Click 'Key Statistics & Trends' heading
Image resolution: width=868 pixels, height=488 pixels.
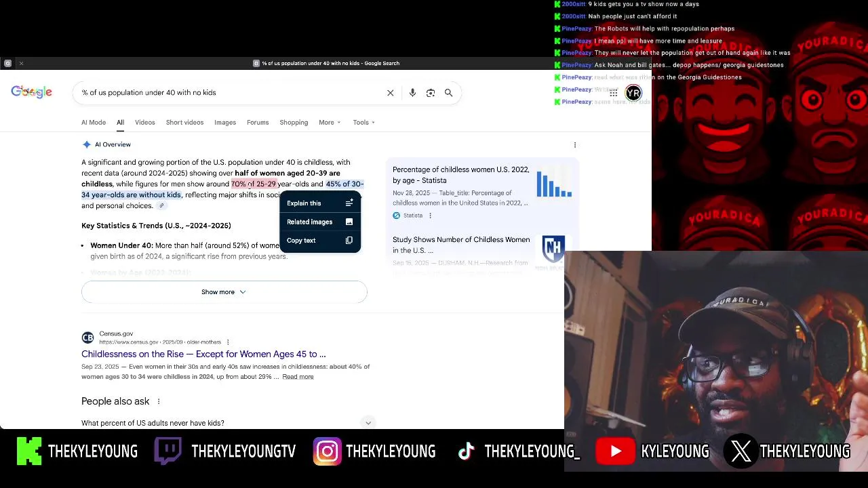point(156,226)
